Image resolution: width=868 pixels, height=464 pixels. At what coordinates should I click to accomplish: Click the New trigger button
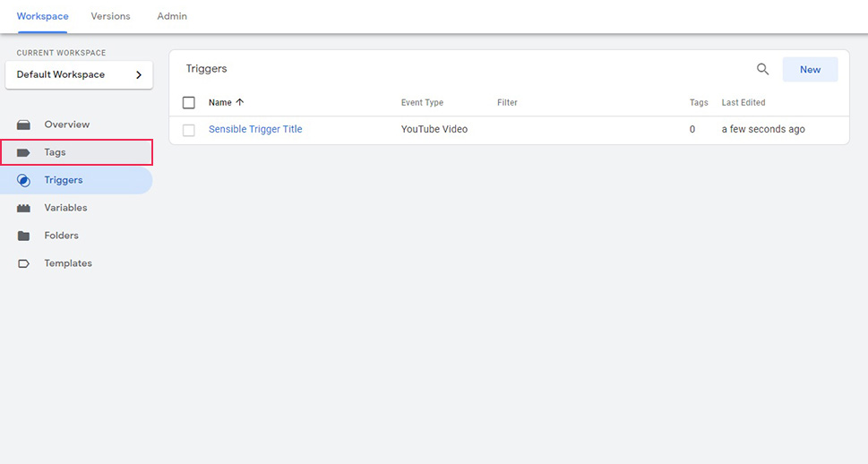point(810,69)
